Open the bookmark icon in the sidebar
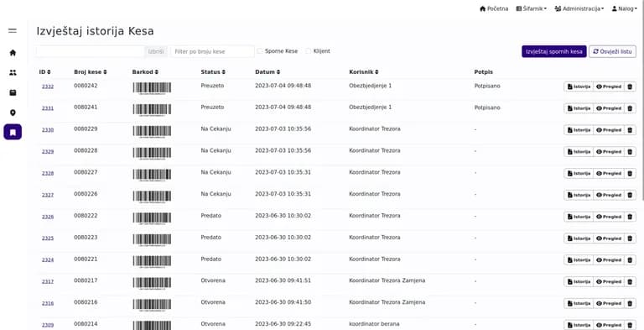Viewport: 644px width, 330px height. point(13,132)
